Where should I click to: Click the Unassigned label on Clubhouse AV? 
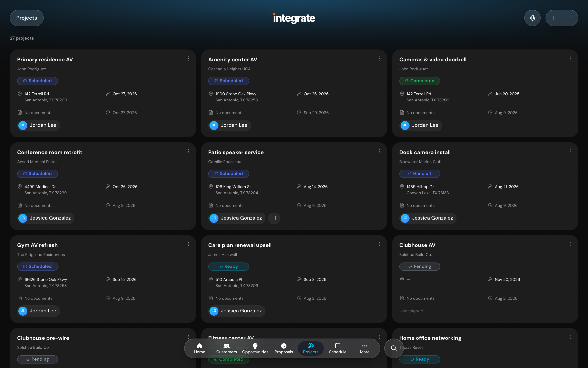pyautogui.click(x=411, y=311)
